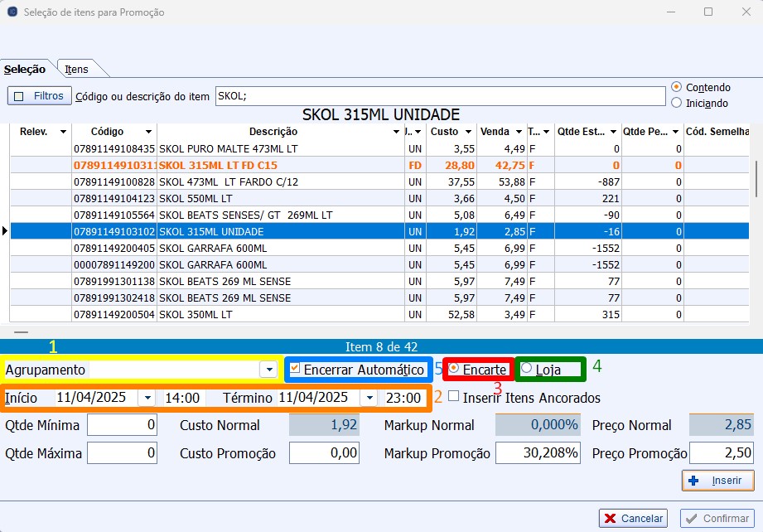Click the Filtros button
The image size is (763, 532).
pos(40,96)
